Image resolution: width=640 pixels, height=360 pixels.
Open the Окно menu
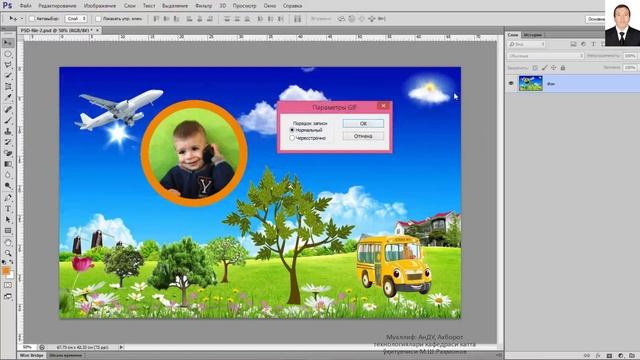click(x=269, y=6)
